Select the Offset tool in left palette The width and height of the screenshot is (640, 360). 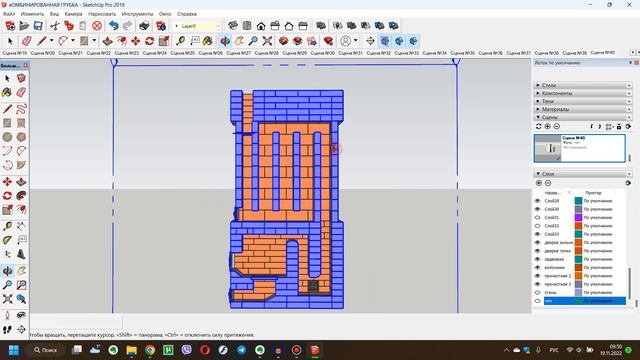click(x=21, y=210)
